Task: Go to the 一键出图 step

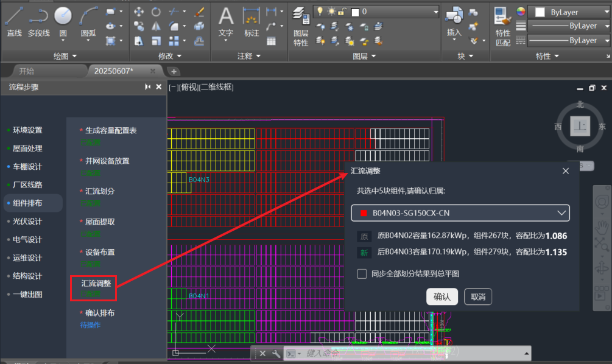Action: pos(27,294)
